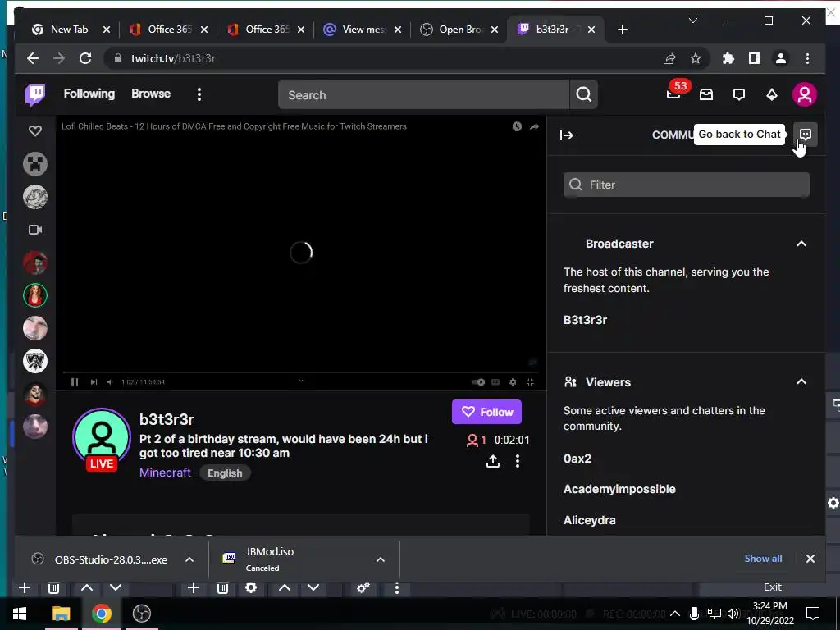Open the channel three-dot options menu
840x630 pixels.
pyautogui.click(x=518, y=461)
